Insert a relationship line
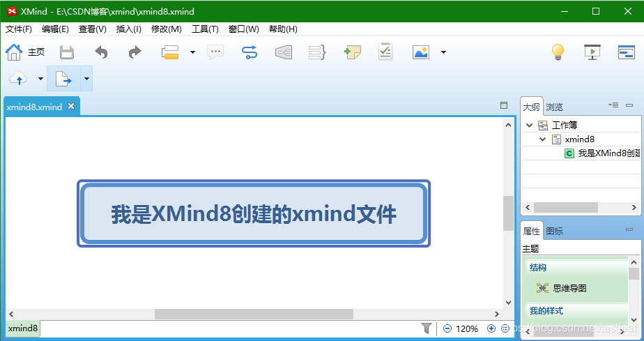 250,52
